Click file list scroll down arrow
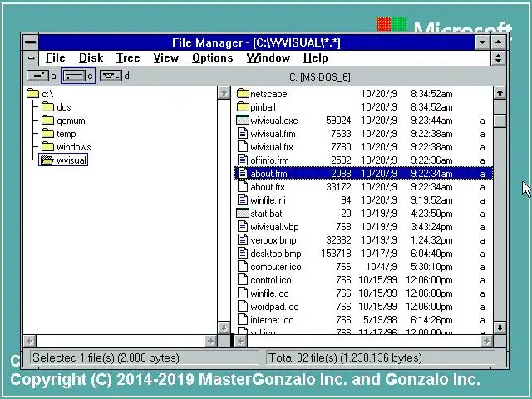Screen dimensions: 532x399 500,328
